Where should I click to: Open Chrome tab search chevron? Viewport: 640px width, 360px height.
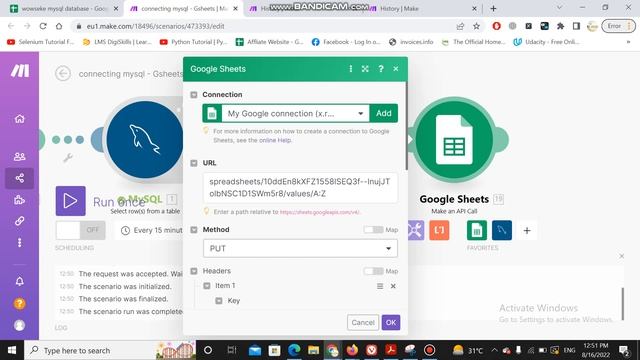(559, 8)
